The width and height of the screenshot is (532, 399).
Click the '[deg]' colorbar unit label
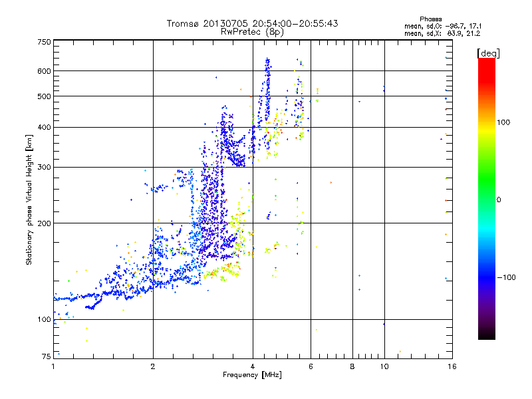[x=488, y=53]
